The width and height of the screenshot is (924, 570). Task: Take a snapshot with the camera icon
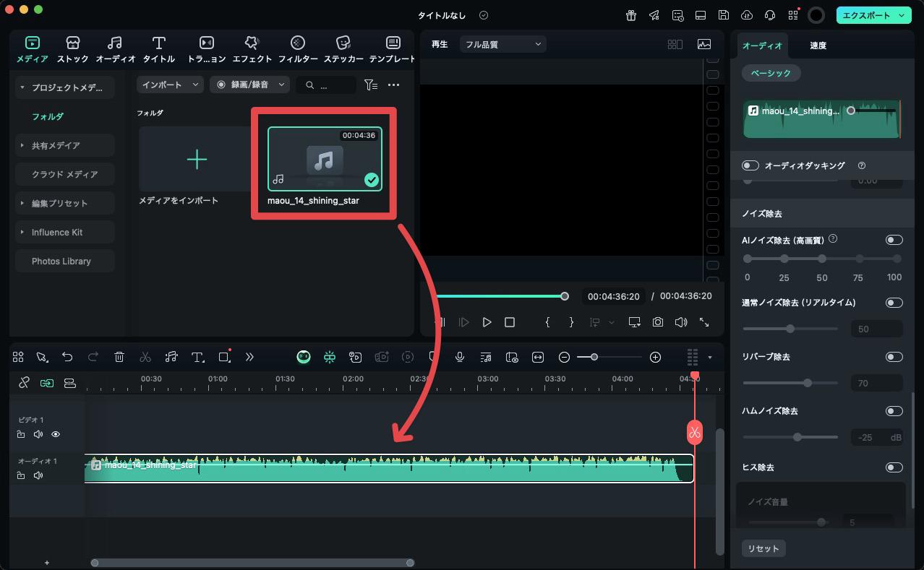click(x=657, y=322)
